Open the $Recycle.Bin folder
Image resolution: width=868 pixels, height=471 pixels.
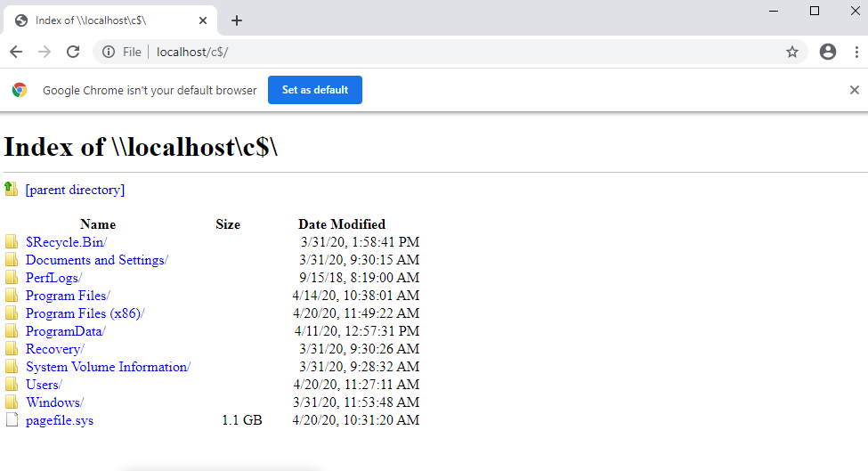[66, 242]
